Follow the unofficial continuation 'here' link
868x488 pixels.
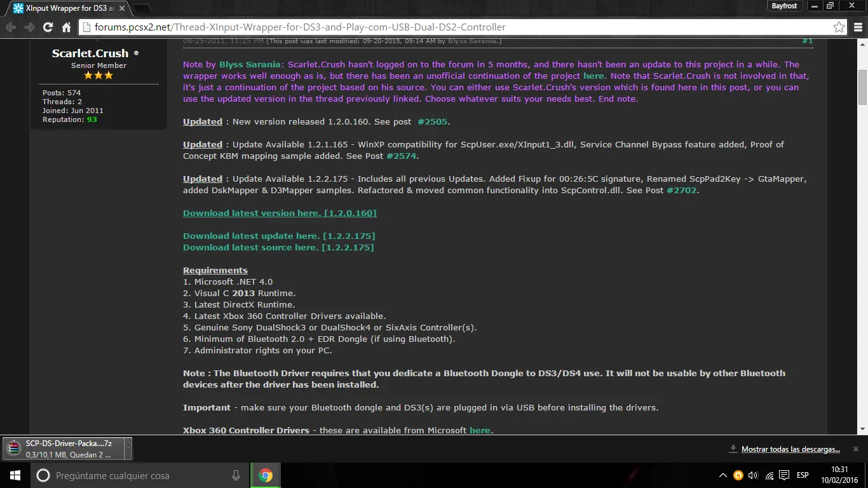point(593,76)
